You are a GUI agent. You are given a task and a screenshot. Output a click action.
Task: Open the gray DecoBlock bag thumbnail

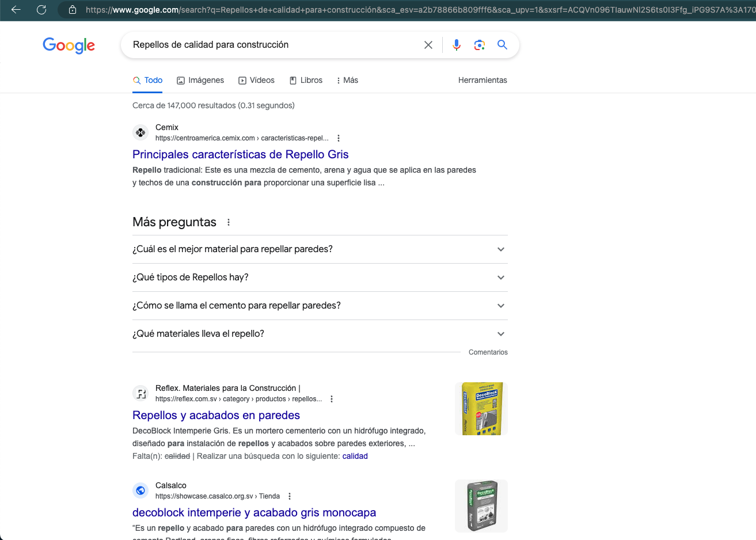click(481, 506)
